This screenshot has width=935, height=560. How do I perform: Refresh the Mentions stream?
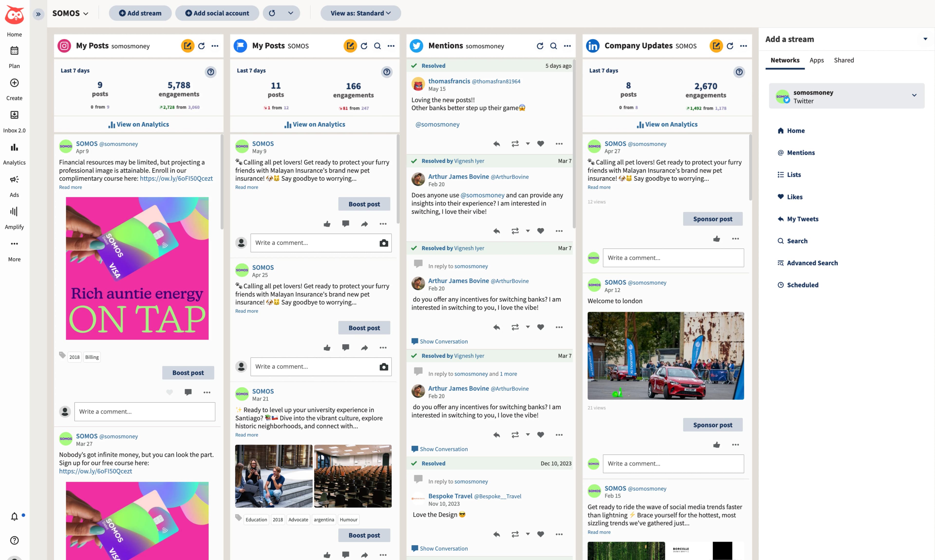click(x=540, y=46)
